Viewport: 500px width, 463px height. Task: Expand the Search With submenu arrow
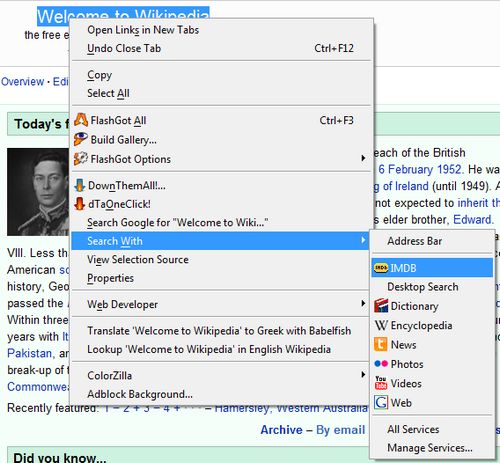(x=363, y=240)
